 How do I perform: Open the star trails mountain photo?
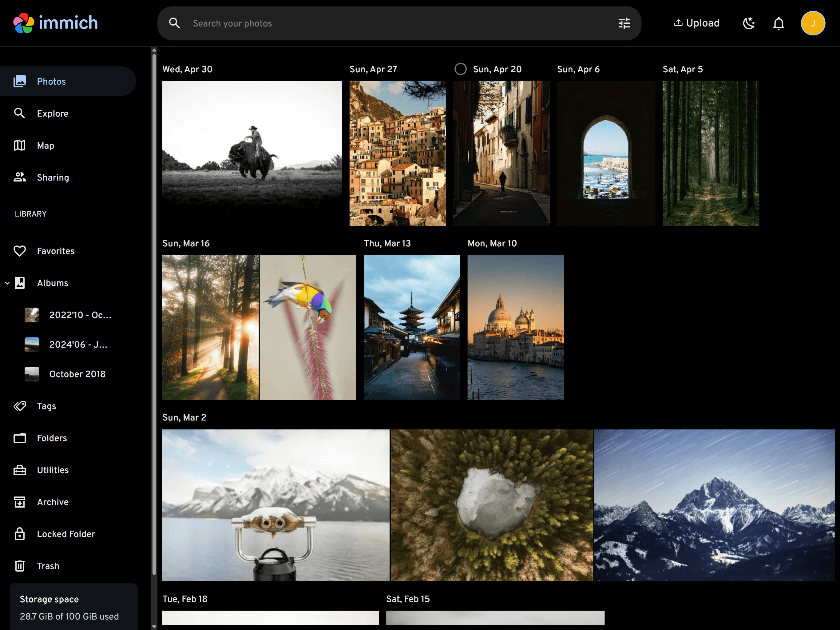(714, 504)
